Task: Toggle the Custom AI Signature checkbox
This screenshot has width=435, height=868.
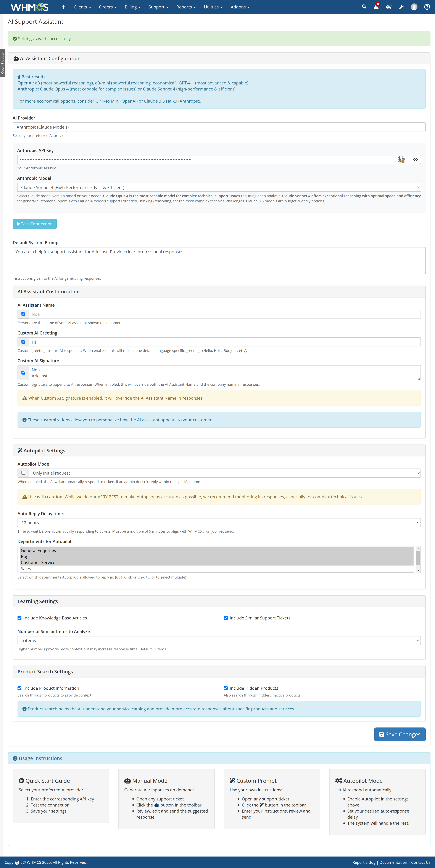Action: click(x=23, y=373)
